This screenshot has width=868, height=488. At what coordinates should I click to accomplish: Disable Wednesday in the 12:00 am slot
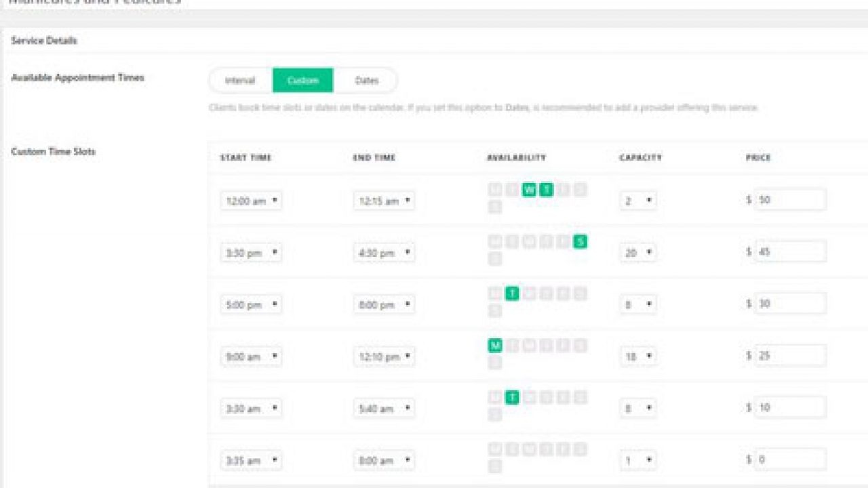click(x=529, y=190)
